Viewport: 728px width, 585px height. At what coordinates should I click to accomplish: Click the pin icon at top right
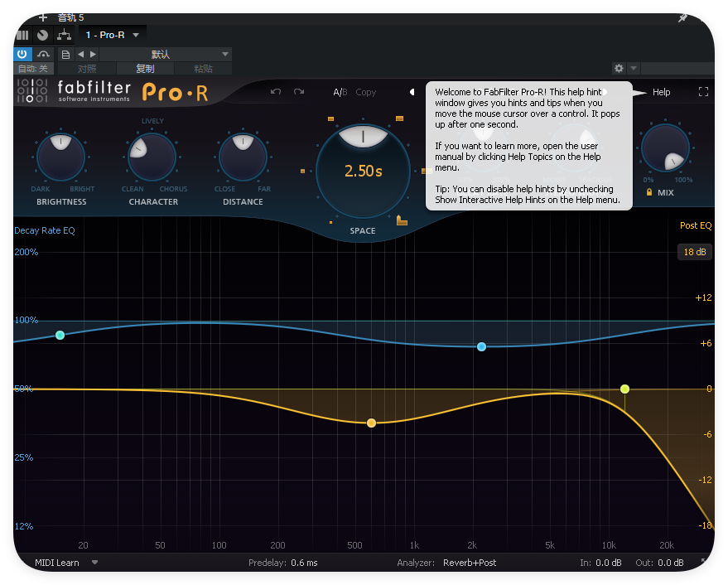pyautogui.click(x=682, y=18)
